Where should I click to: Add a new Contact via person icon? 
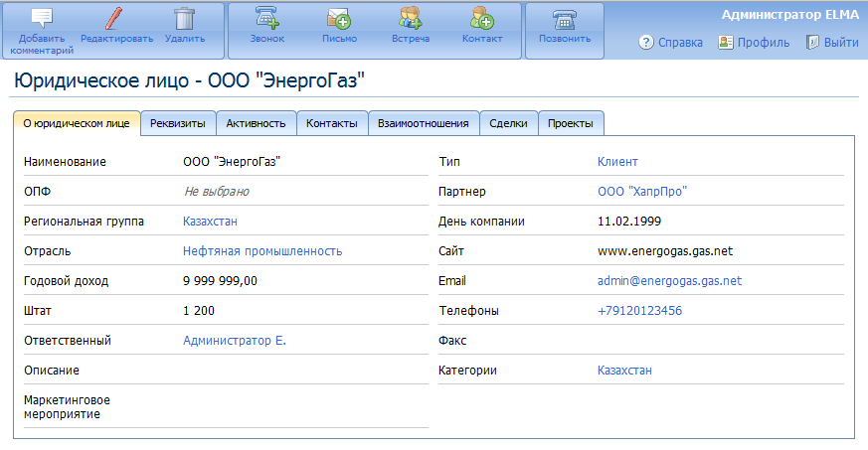[481, 18]
